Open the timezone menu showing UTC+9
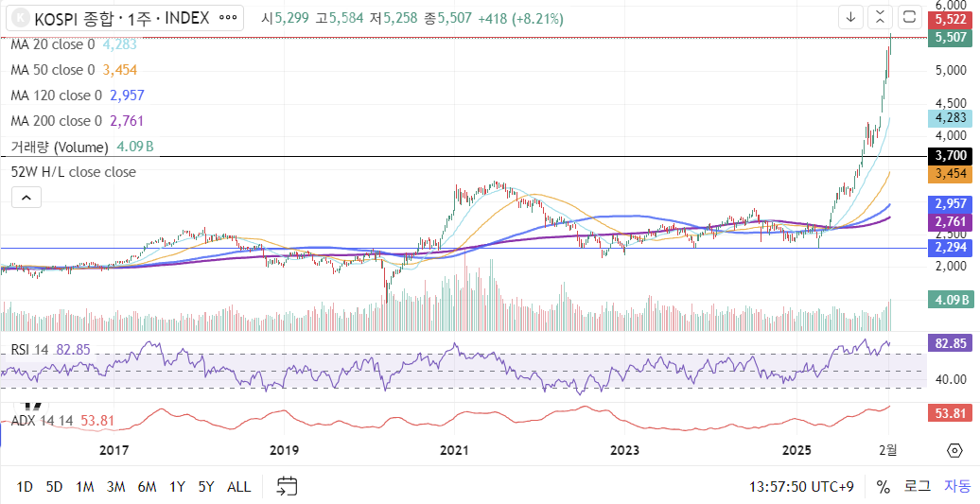 (801, 486)
